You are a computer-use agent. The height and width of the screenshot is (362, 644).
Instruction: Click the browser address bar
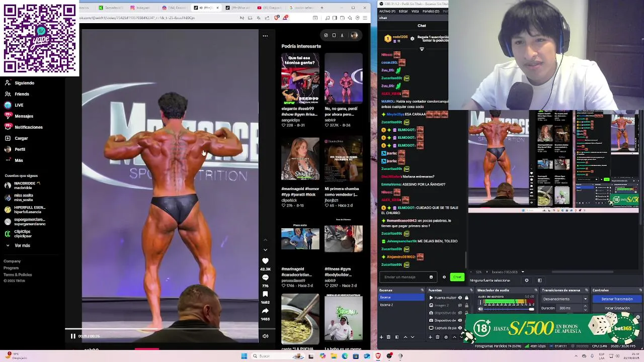pos(156,18)
